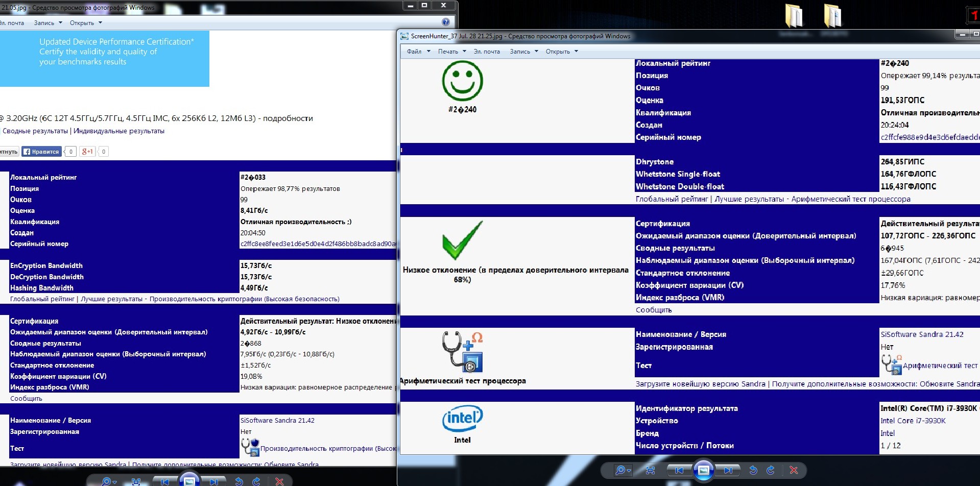
Task: Click the first folder icon on the desktop
Action: [x=794, y=15]
